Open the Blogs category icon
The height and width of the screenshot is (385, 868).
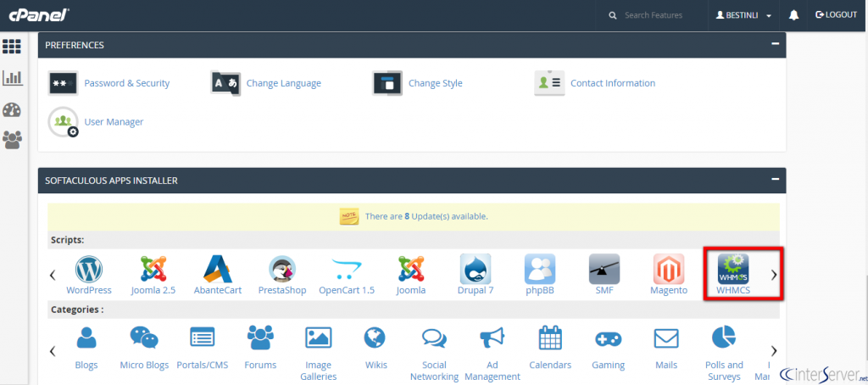pos(86,338)
